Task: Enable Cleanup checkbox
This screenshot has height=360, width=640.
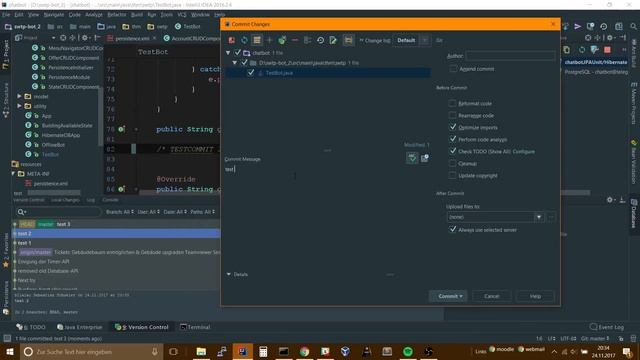Action: (452, 163)
